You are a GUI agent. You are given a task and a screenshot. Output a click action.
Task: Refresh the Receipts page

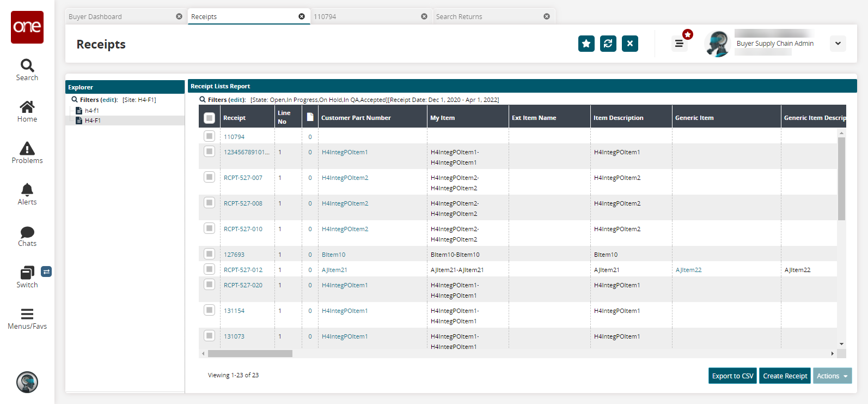pos(608,44)
